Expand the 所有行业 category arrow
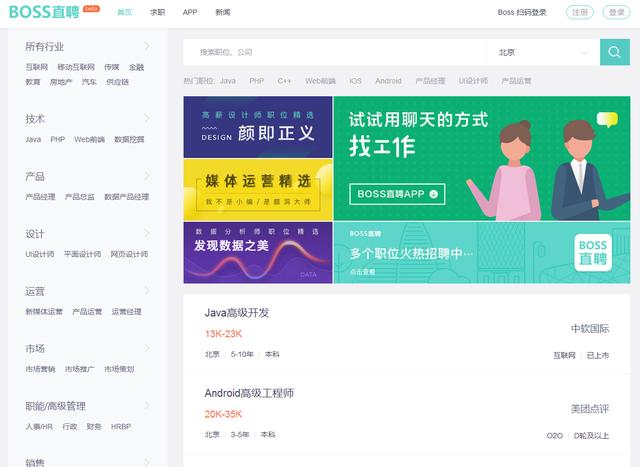 [x=147, y=46]
